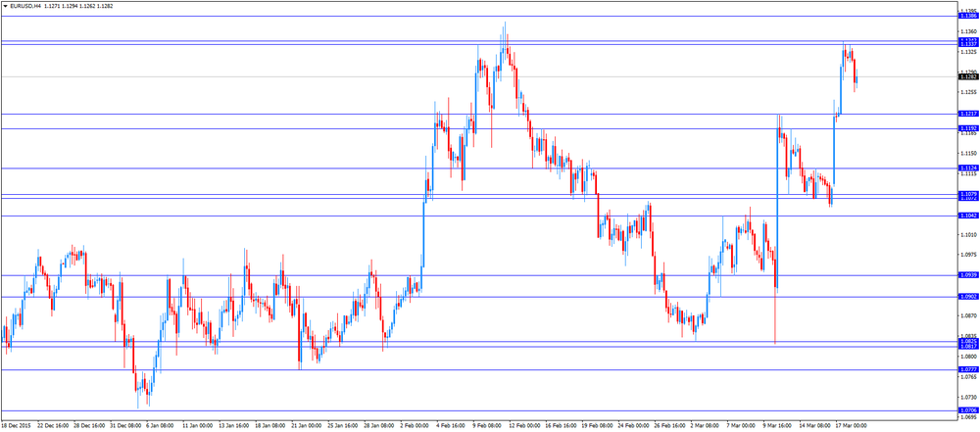Click the 11 Jan 00:00 time label
Screen dimensions: 980x432
197,426
